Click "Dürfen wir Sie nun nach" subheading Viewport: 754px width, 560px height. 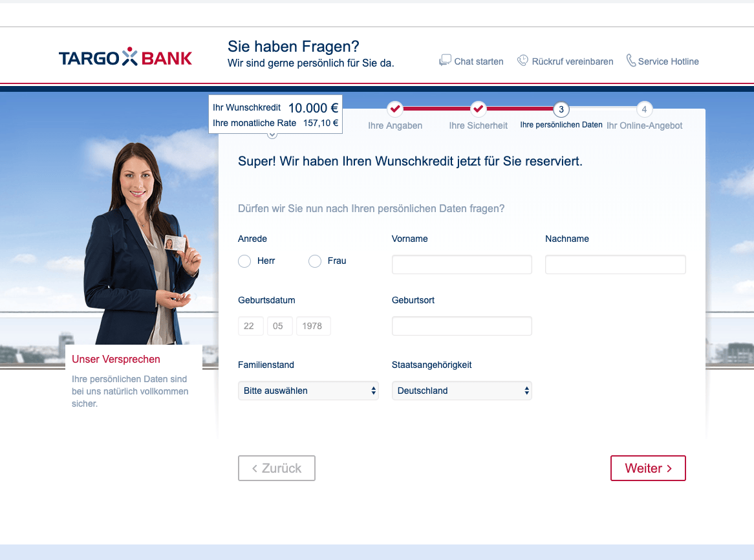(371, 209)
